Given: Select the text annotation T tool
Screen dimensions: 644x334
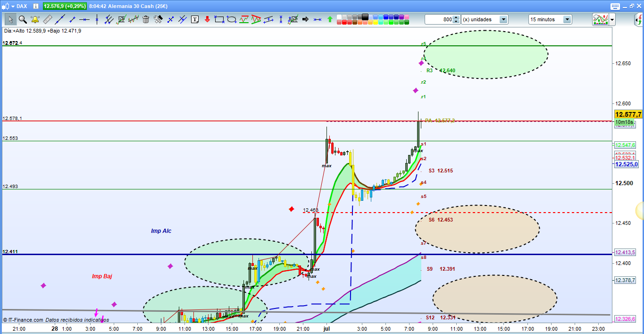Looking at the screenshot, I should pos(195,19).
